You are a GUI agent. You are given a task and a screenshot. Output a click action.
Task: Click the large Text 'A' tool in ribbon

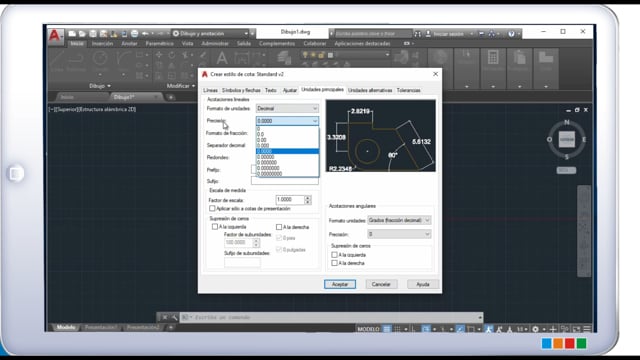pos(222,58)
